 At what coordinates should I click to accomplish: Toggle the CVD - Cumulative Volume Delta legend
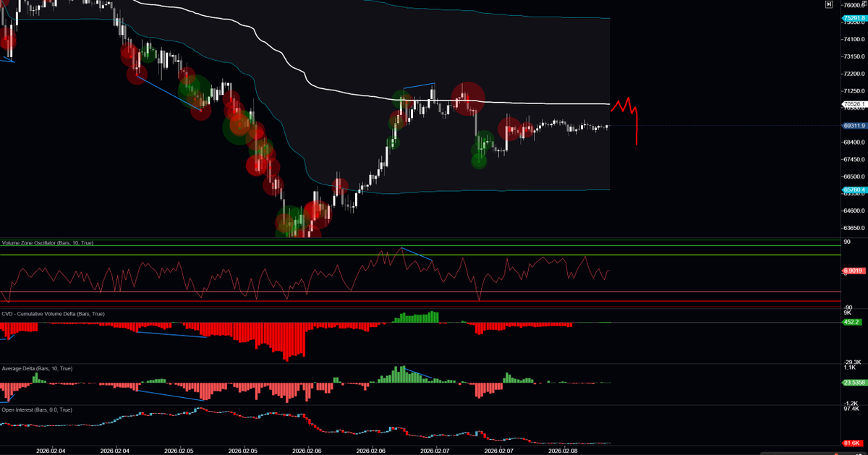pos(53,314)
